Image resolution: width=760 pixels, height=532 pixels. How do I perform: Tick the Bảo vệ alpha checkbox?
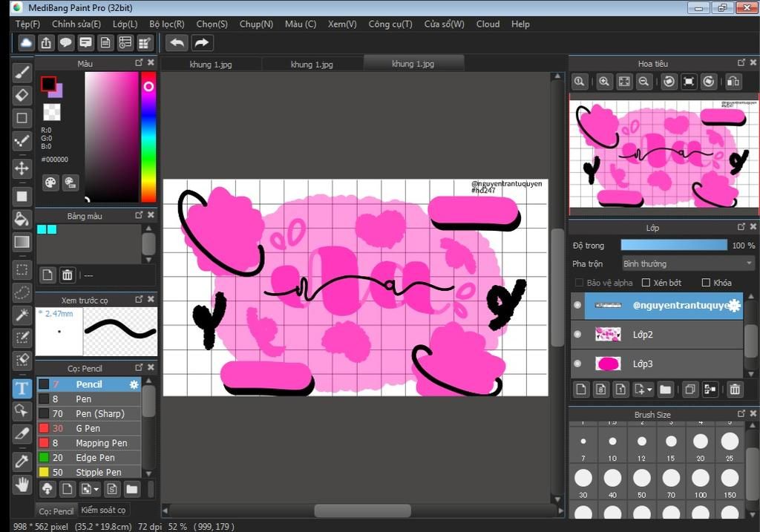[x=579, y=283]
